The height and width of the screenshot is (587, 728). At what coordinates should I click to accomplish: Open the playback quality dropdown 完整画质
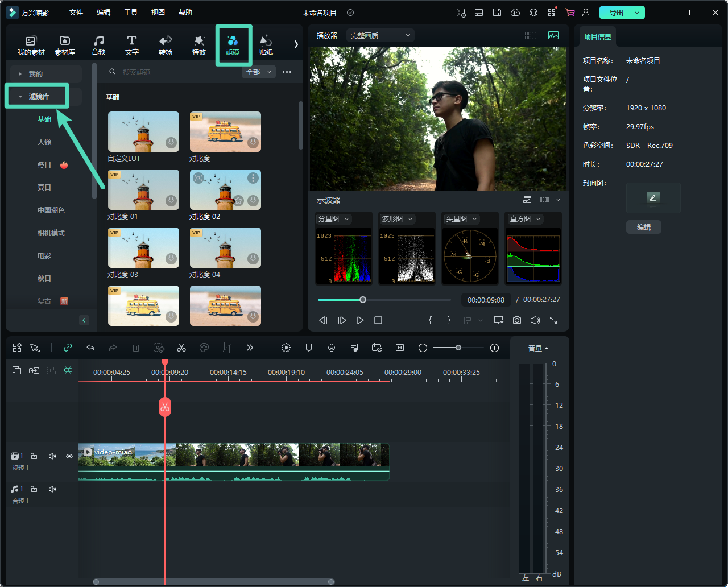[x=380, y=35]
